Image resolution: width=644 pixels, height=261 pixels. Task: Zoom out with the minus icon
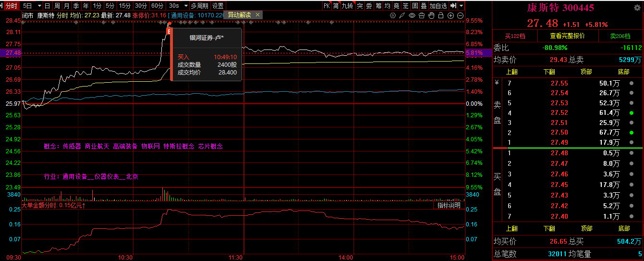[461, 15]
